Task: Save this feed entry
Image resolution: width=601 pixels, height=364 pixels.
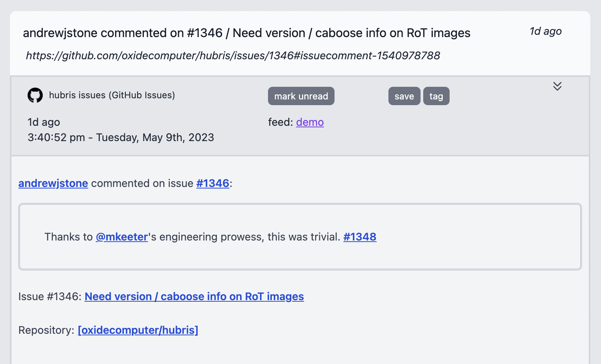Action: point(404,96)
